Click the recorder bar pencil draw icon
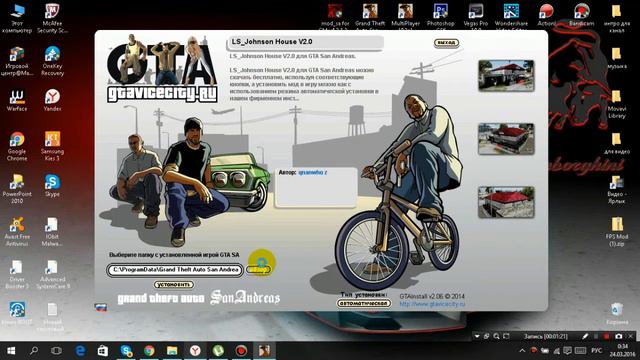The image size is (640, 360). point(585,336)
